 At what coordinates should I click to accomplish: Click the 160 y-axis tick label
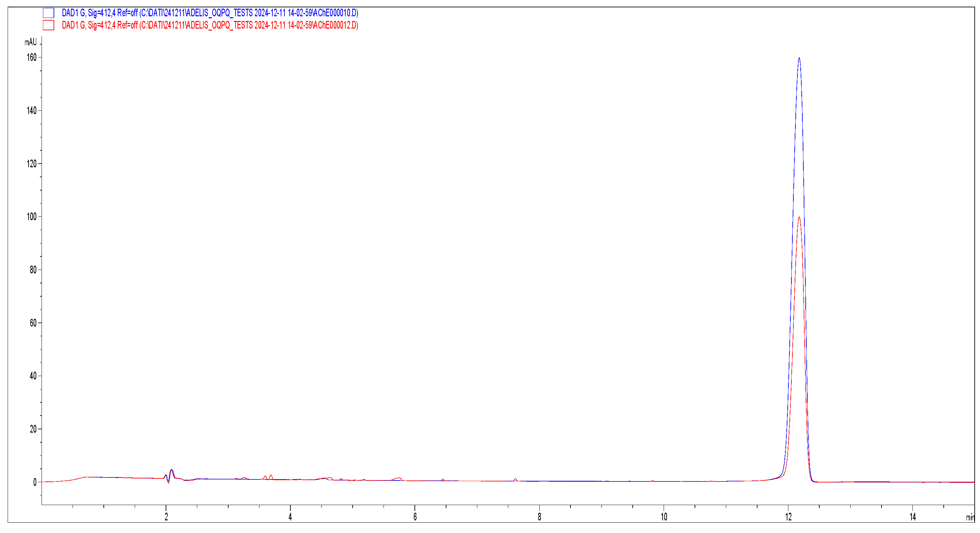(32, 58)
